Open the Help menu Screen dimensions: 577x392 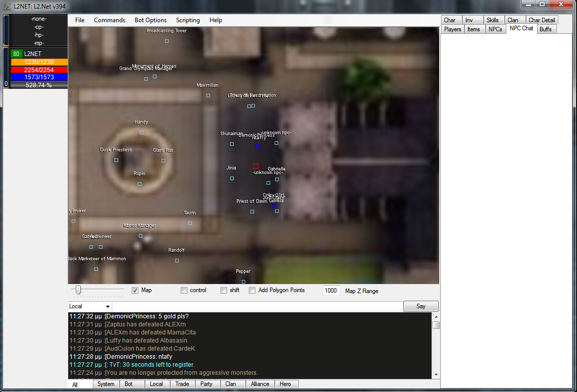pos(216,20)
